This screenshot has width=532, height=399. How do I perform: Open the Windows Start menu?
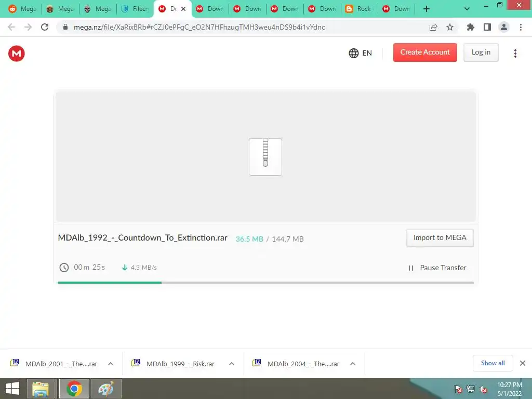pyautogui.click(x=12, y=389)
